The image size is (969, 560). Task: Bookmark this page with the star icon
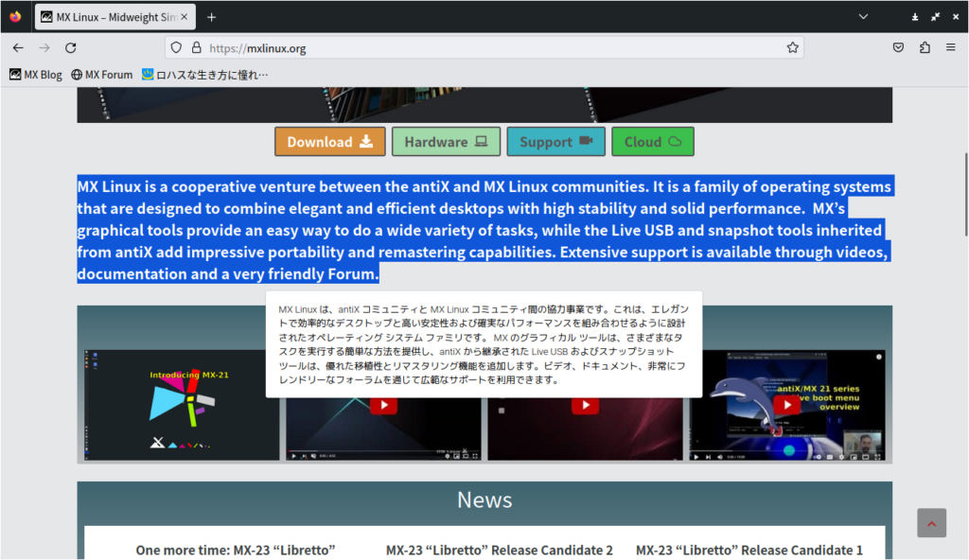(792, 47)
